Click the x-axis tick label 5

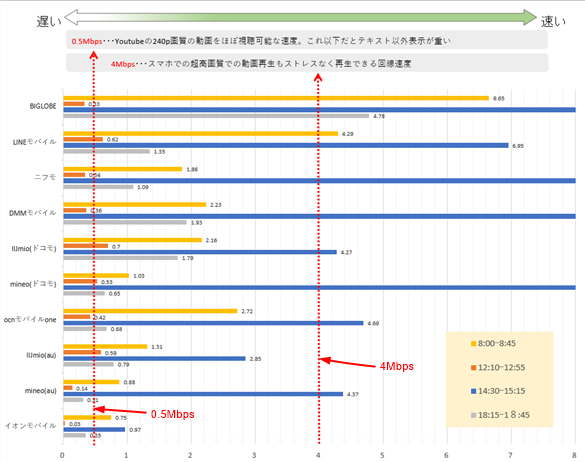coord(382,455)
